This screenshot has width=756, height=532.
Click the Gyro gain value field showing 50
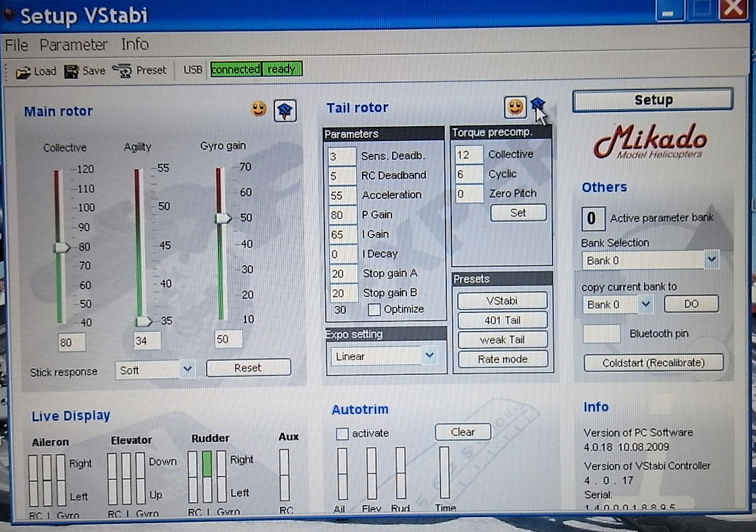pos(229,339)
